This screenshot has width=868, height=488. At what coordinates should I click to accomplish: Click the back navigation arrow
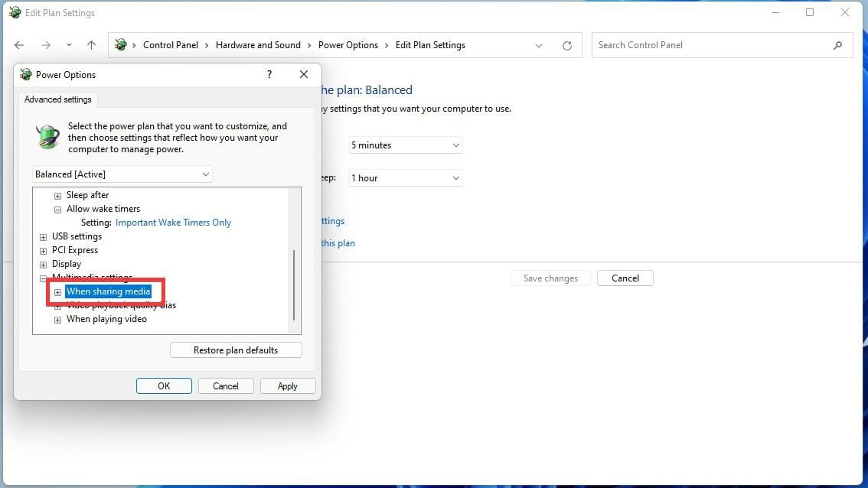click(x=18, y=45)
